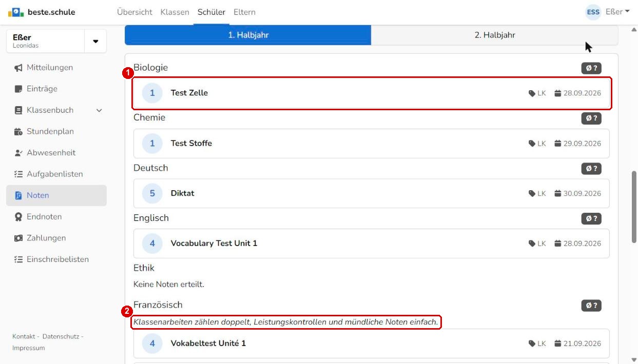The image size is (638, 364).
Task: Switch to the 1. Halbjahr tab
Action: pos(248,35)
